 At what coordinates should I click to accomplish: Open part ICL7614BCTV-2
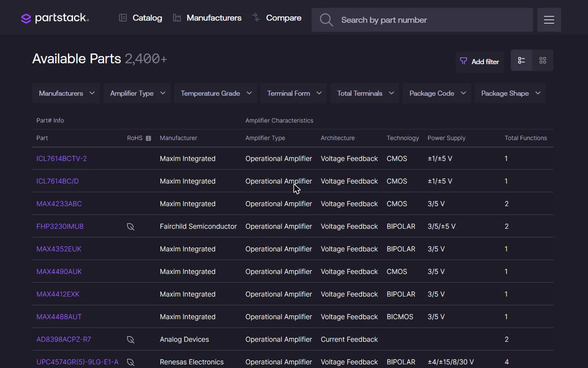pos(62,159)
